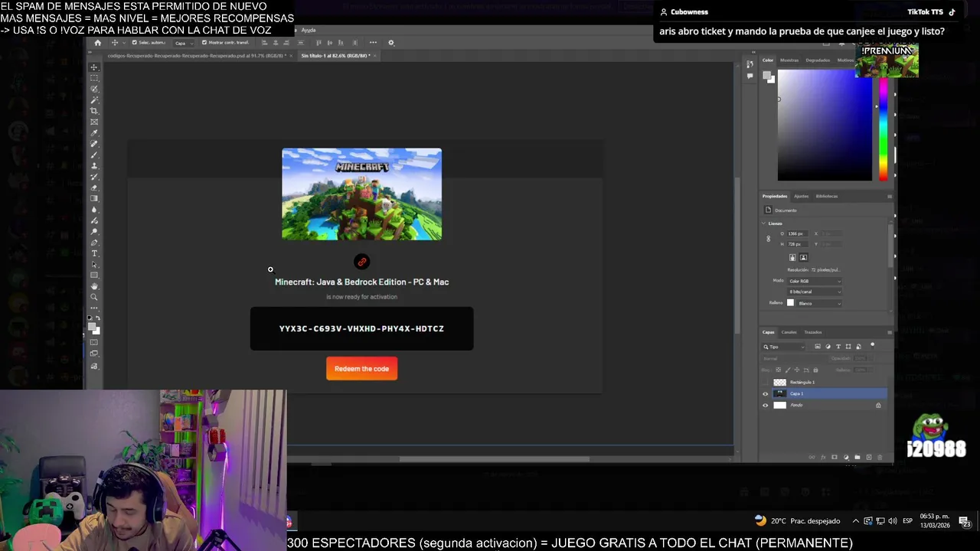The width and height of the screenshot is (980, 551).
Task: Show hidden system tray icons chevron
Action: (x=855, y=521)
